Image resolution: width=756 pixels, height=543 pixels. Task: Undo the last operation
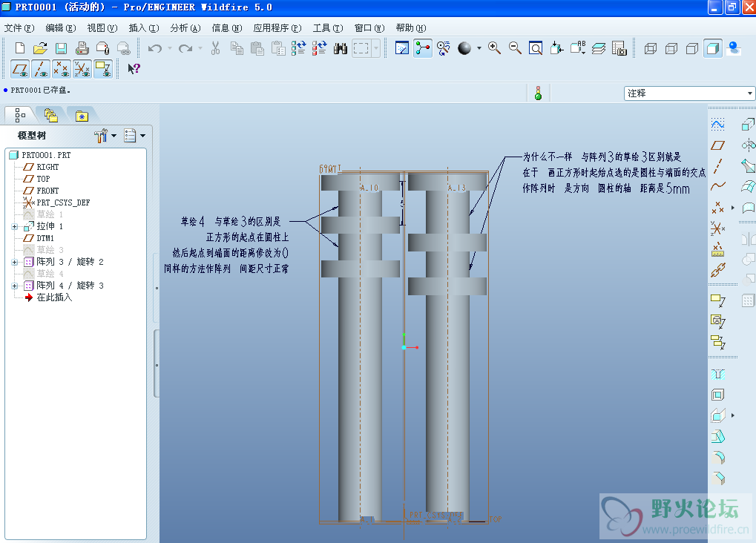coord(155,48)
